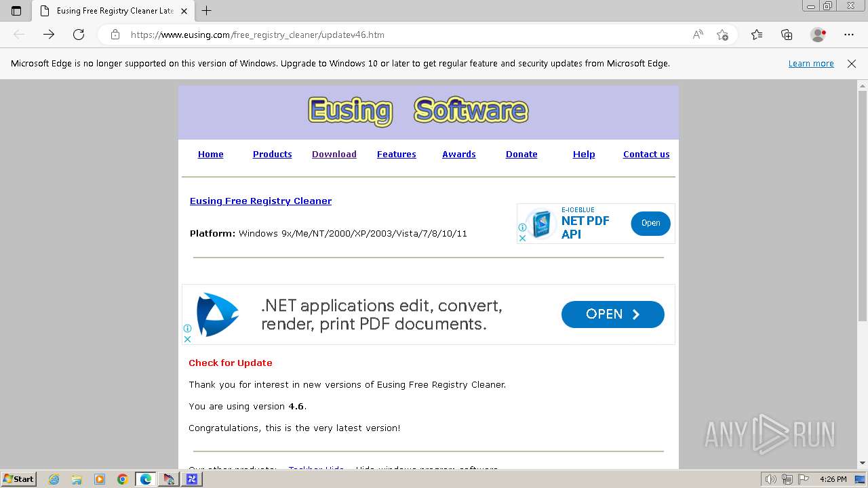
Task: Click the Open button on the NET PDF API ad
Action: click(x=650, y=223)
